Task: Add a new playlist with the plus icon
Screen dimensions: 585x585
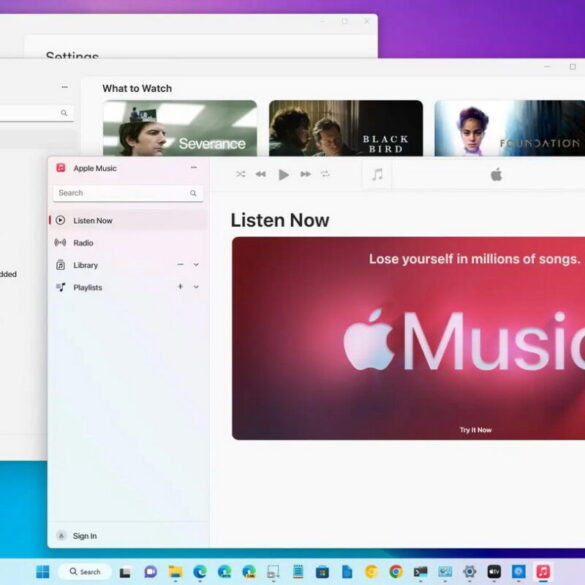Action: 180,286
